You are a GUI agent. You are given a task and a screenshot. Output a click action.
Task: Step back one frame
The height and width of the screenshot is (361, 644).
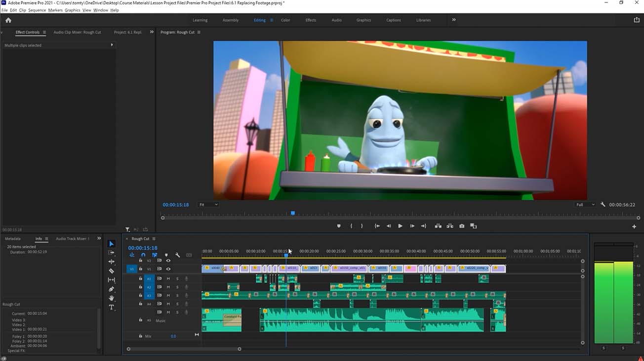(x=389, y=226)
